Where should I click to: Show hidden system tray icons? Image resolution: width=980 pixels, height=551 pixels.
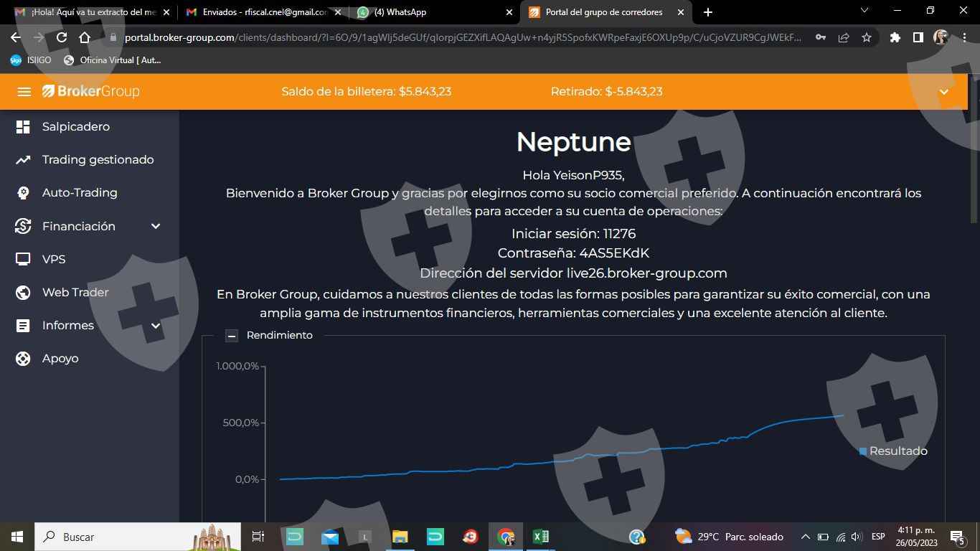806,537
